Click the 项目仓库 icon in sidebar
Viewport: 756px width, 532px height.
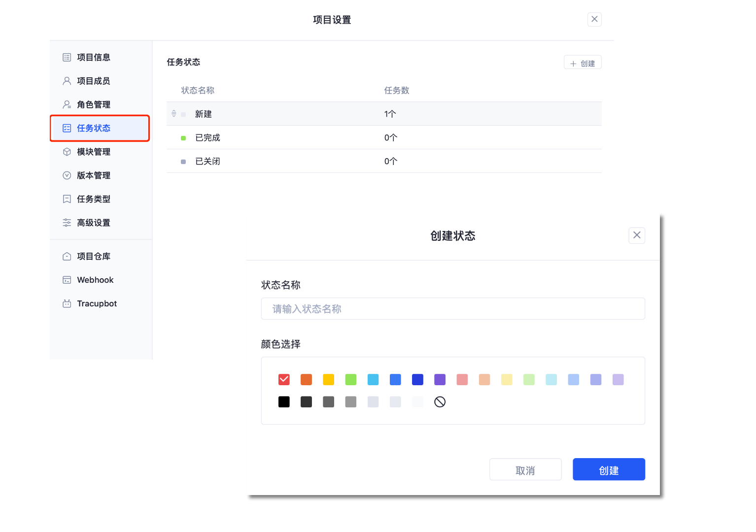coord(67,257)
